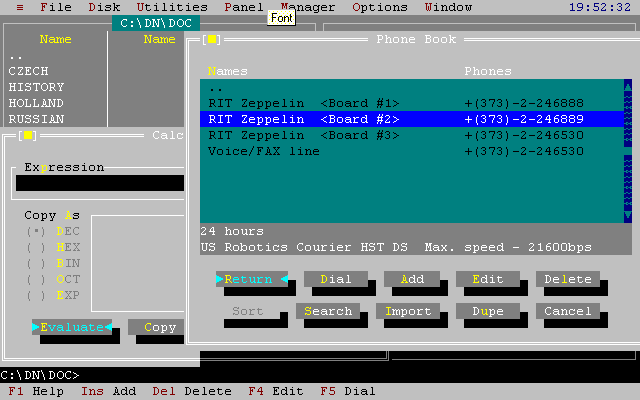Click the scrollbar down arrow in Phone Book

tap(628, 216)
